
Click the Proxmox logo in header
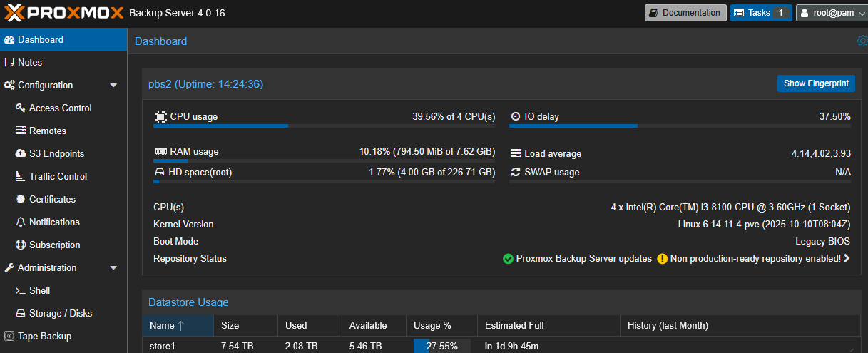click(x=64, y=13)
